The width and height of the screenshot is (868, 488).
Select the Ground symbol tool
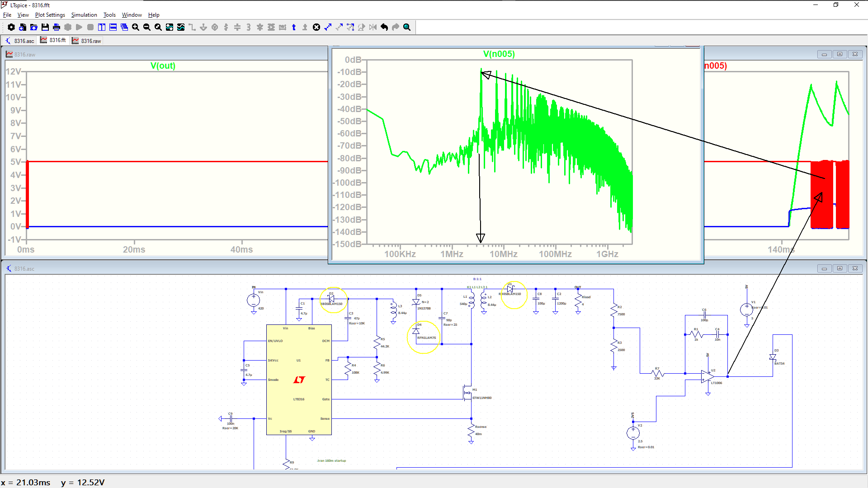[203, 27]
